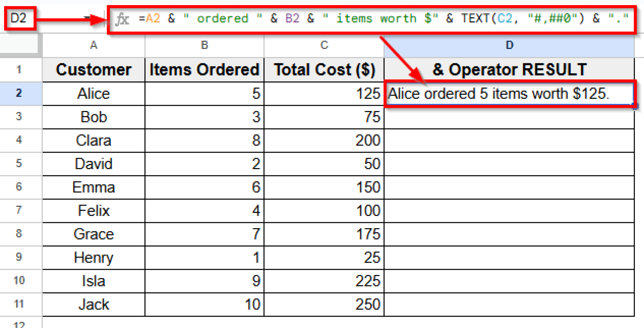
Task: Select Clara's total cost value 200
Action: click(x=323, y=140)
